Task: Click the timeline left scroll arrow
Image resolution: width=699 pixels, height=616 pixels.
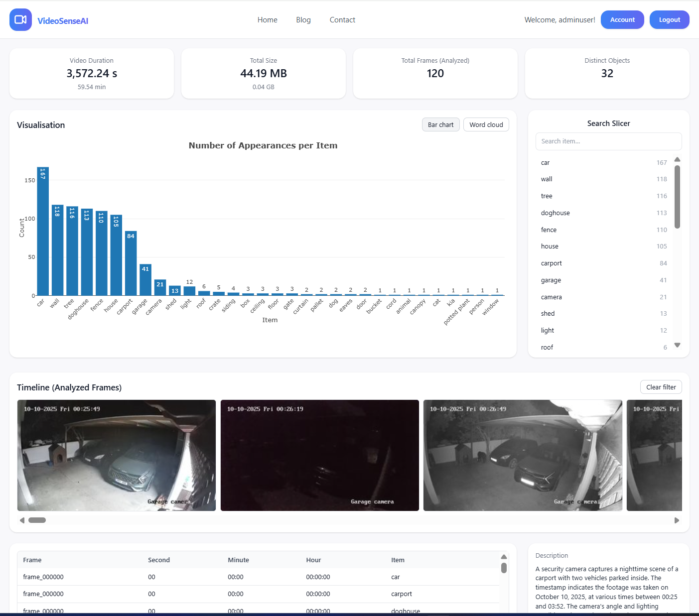Action: tap(22, 520)
